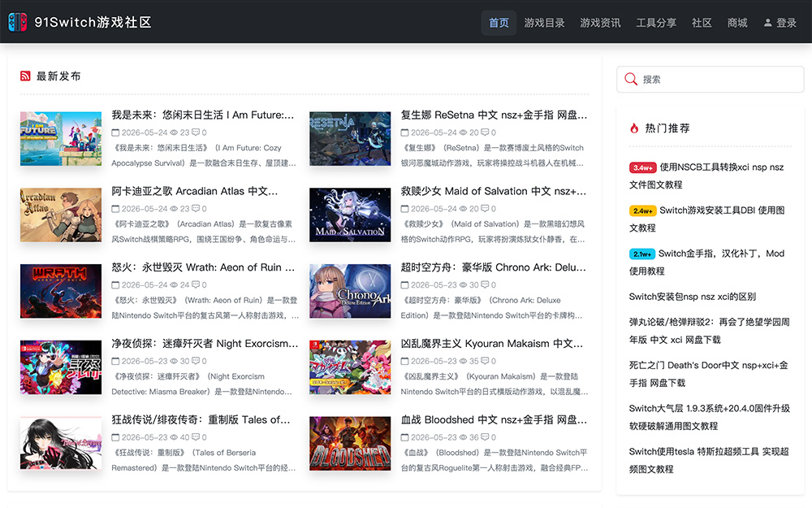This screenshot has height=508, width=812.
Task: Click the 3.4w+ red badge
Action: click(x=642, y=167)
